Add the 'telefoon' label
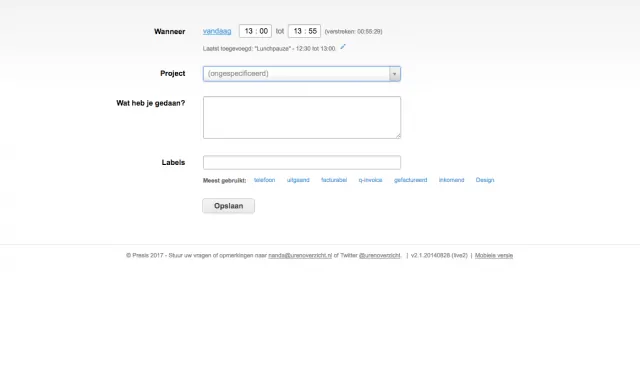This screenshot has width=640, height=380. pyautogui.click(x=264, y=180)
